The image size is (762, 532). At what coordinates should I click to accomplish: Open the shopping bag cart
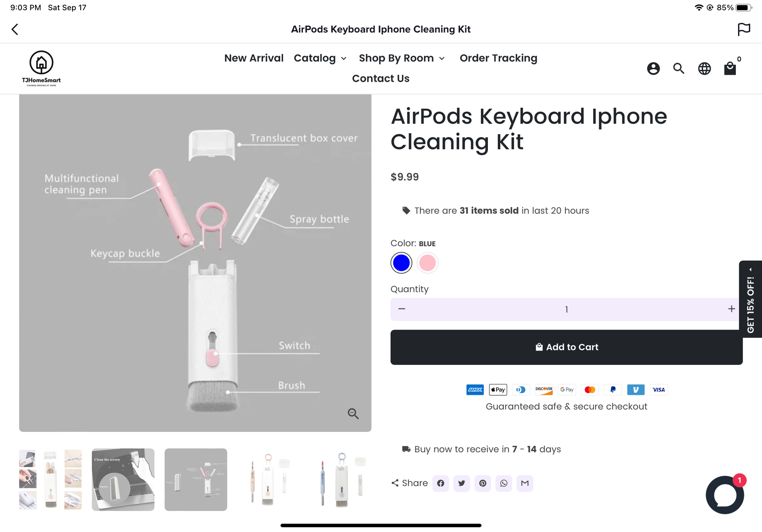click(730, 69)
